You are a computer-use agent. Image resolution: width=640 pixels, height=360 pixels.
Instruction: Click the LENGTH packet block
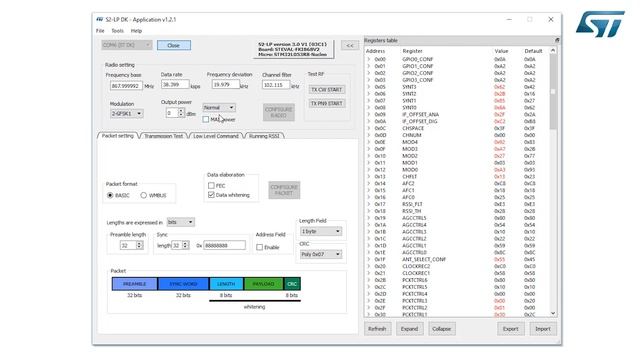226,284
